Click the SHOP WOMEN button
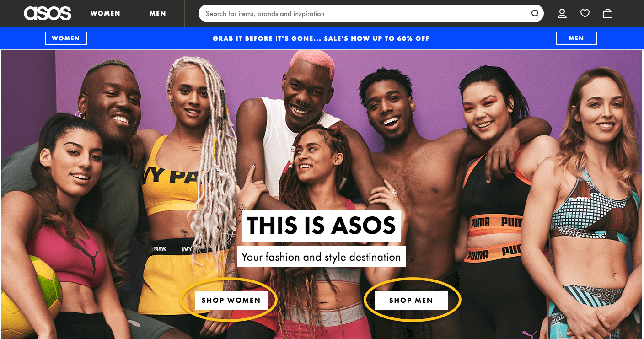 click(231, 301)
